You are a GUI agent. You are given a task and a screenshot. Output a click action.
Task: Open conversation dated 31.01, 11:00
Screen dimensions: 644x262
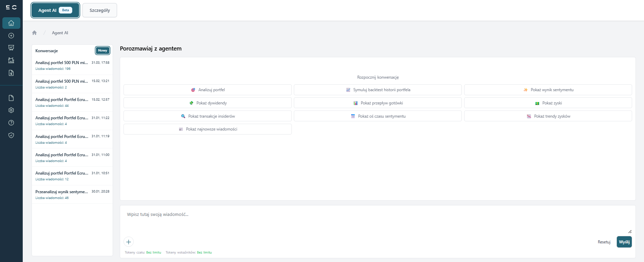(x=72, y=158)
